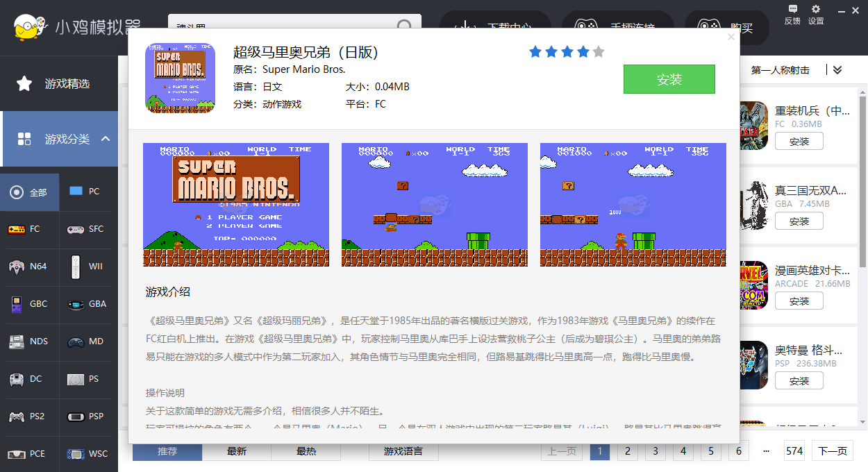This screenshot has height=472, width=868.
Task: Jump to page 3
Action: coord(656,451)
